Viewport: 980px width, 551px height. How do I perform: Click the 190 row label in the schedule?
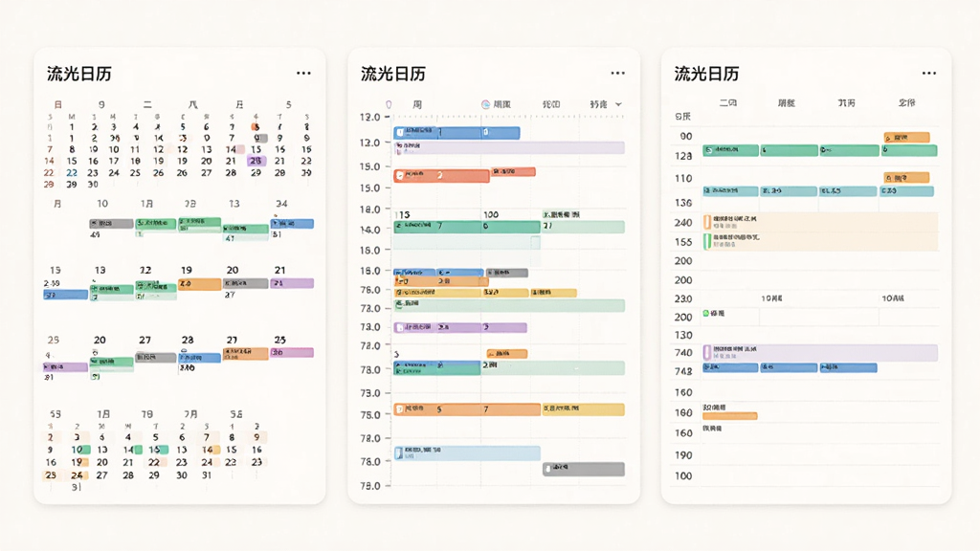[x=683, y=455]
